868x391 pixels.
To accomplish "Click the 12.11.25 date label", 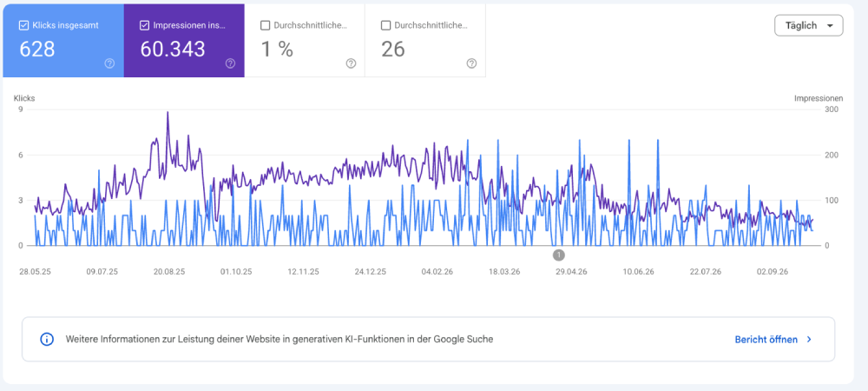I will tap(303, 272).
